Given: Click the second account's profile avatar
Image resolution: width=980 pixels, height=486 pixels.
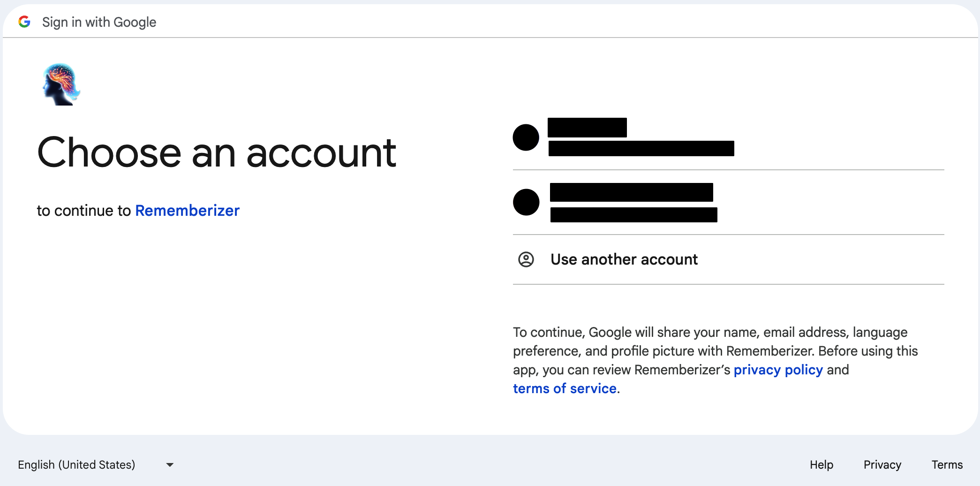Looking at the screenshot, I should [x=526, y=203].
